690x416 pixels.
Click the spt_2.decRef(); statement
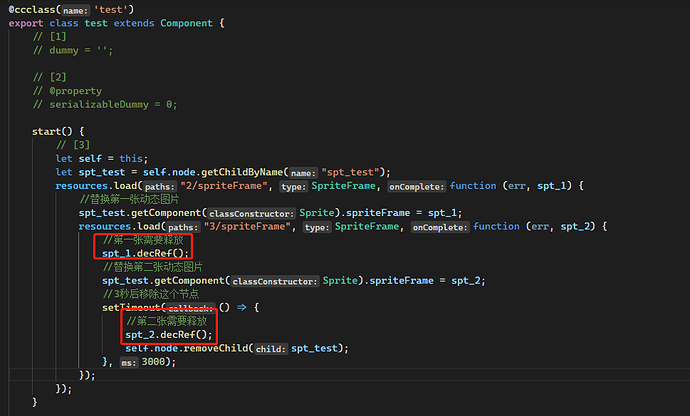[169, 335]
